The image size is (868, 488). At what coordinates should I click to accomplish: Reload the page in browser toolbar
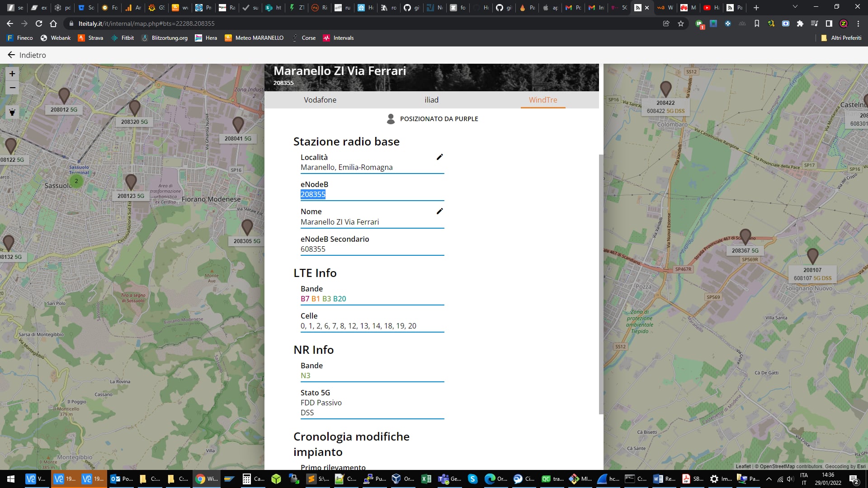click(x=39, y=23)
